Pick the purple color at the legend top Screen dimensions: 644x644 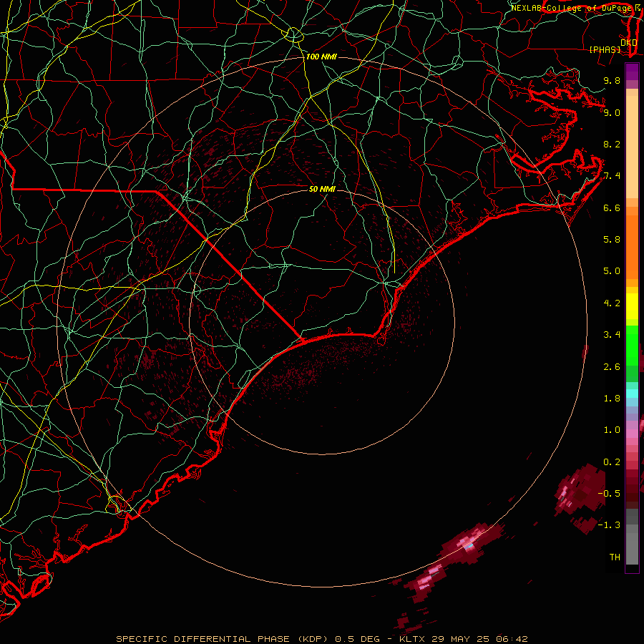[632, 72]
